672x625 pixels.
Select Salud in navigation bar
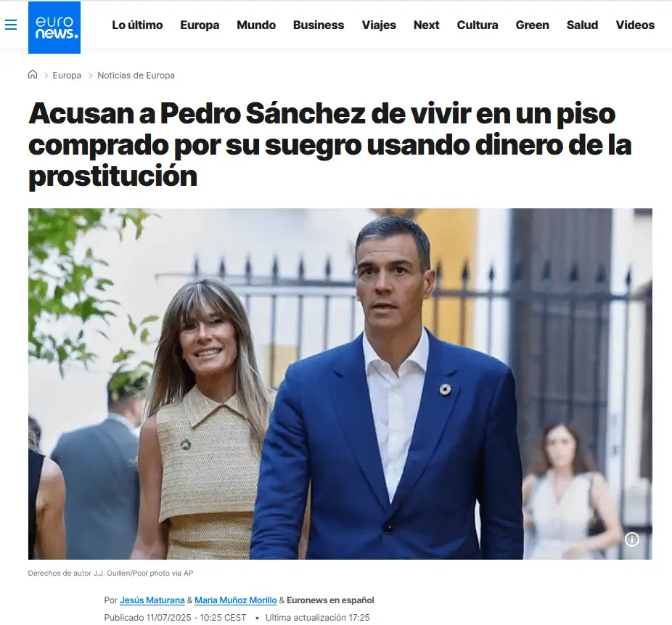[x=583, y=25]
